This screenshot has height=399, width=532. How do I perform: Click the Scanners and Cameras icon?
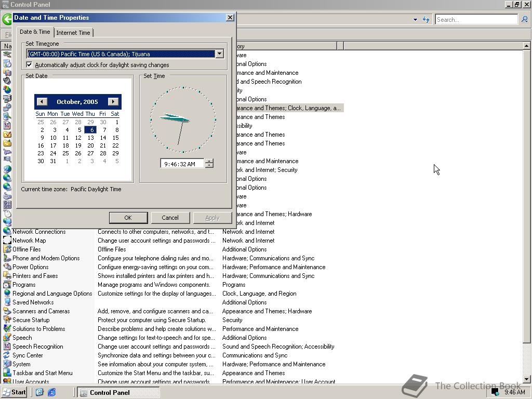pyautogui.click(x=7, y=311)
